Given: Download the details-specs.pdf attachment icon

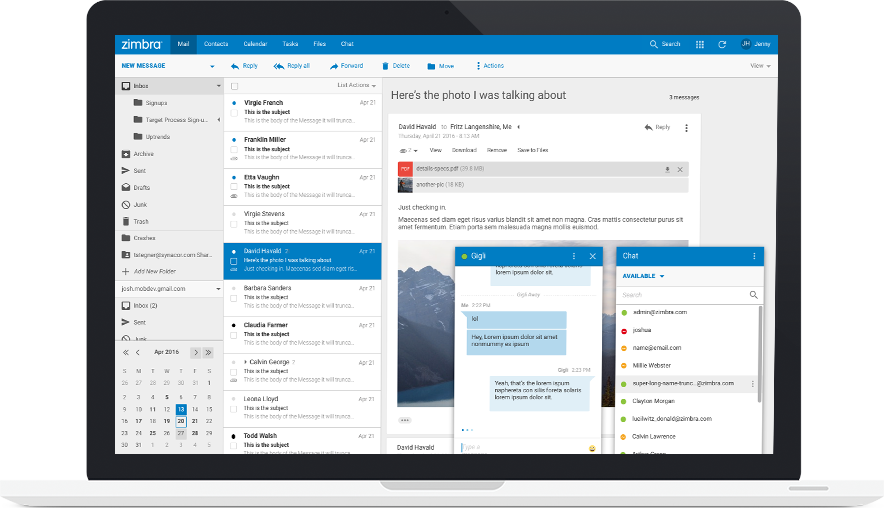Looking at the screenshot, I should (x=668, y=170).
